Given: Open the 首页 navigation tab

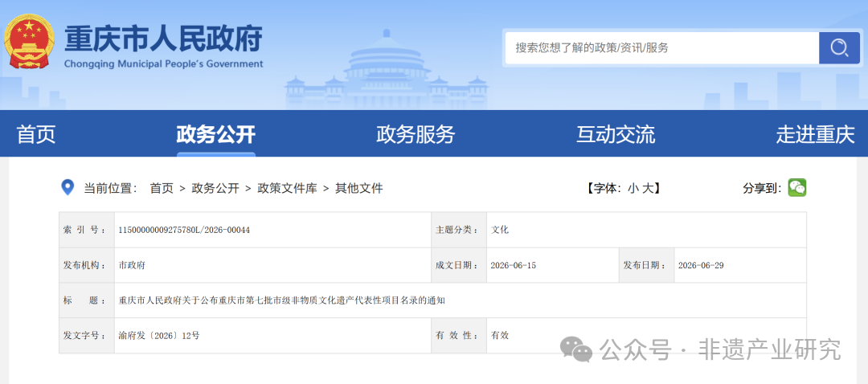Looking at the screenshot, I should coord(36,134).
